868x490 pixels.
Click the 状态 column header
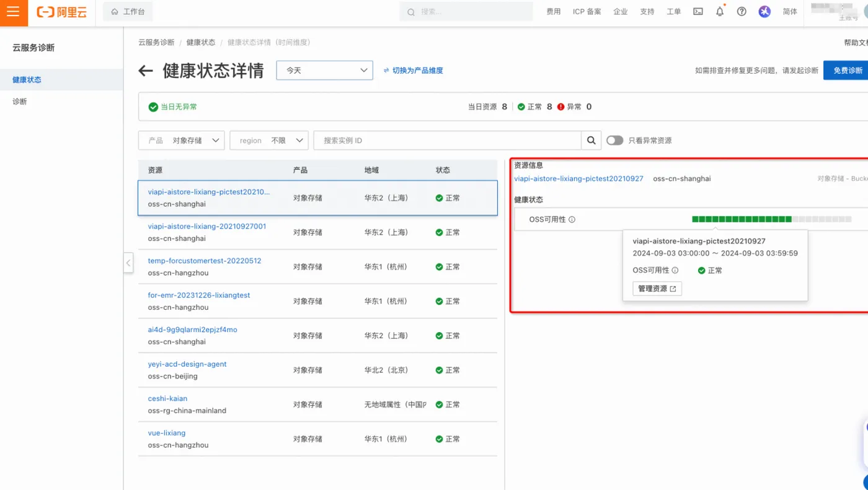coord(443,170)
